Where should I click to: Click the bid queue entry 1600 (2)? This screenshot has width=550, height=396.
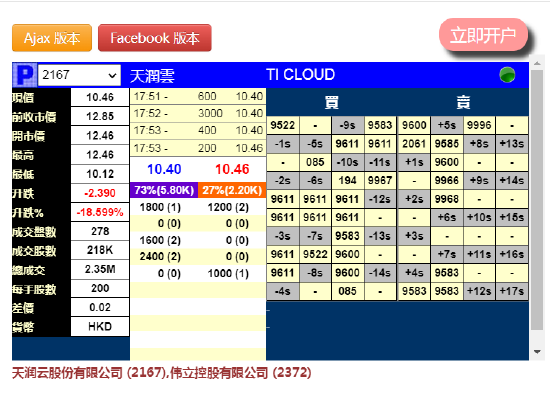click(x=160, y=240)
